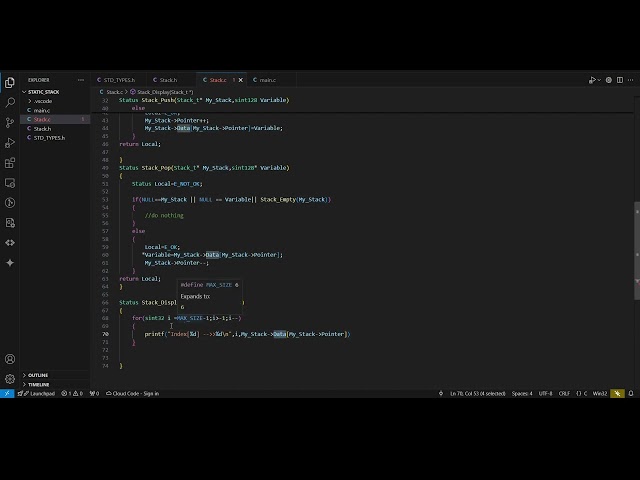Screen dimensions: 640x480
Task: Change indentation via Spaces: 4
Action: (x=522, y=393)
